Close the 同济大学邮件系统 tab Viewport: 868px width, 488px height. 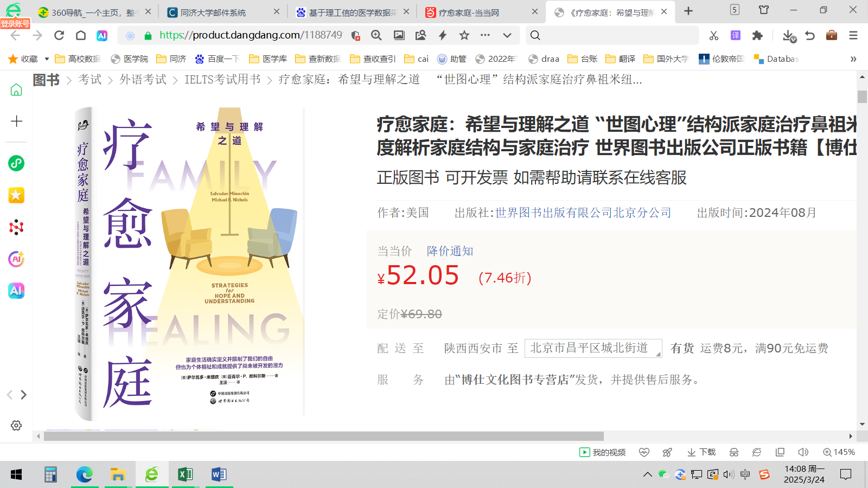(x=277, y=11)
